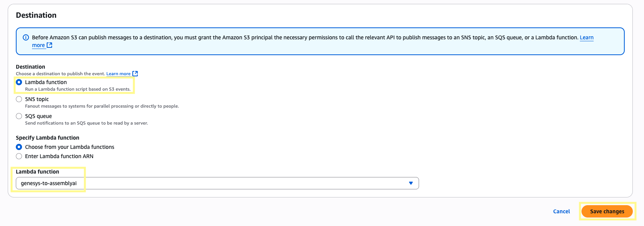Expand the Lambda function dropdown arrow
Screen dimensions: 644x226
411,183
